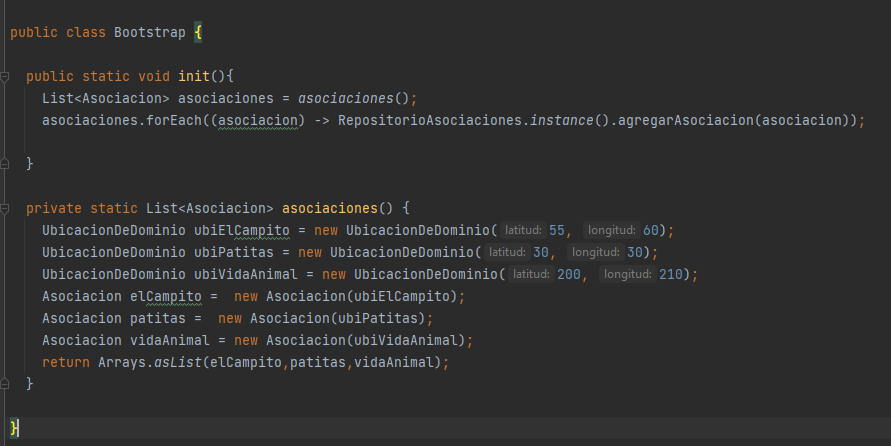891x446 pixels.
Task: Click the 30 after ubiPatitas longitud hint
Action: [x=635, y=252]
